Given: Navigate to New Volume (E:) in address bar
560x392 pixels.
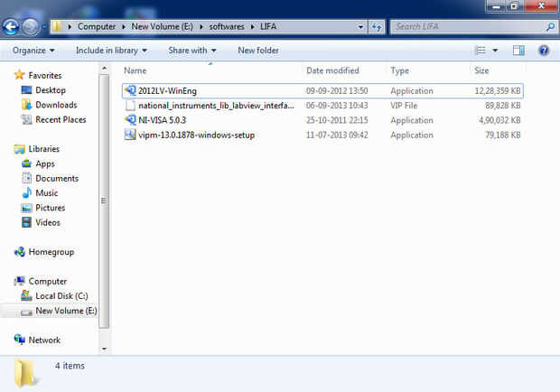Looking at the screenshot, I should [163, 27].
